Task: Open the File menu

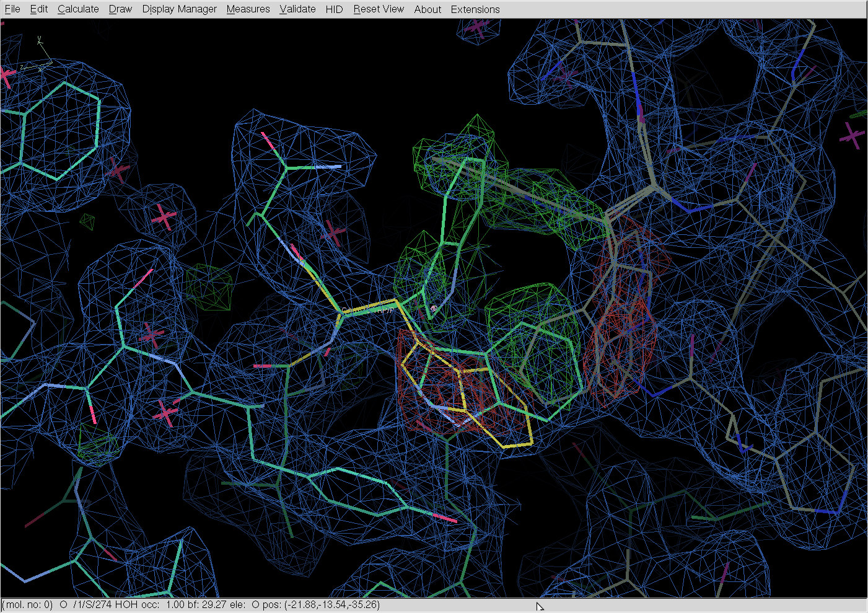Action: [x=12, y=9]
